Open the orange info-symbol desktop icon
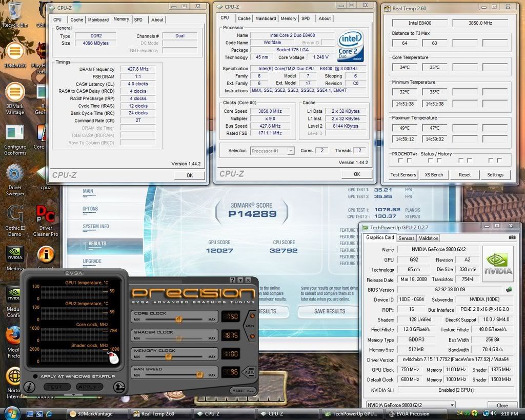Viewport: 525px width, 420px height. pos(46,254)
